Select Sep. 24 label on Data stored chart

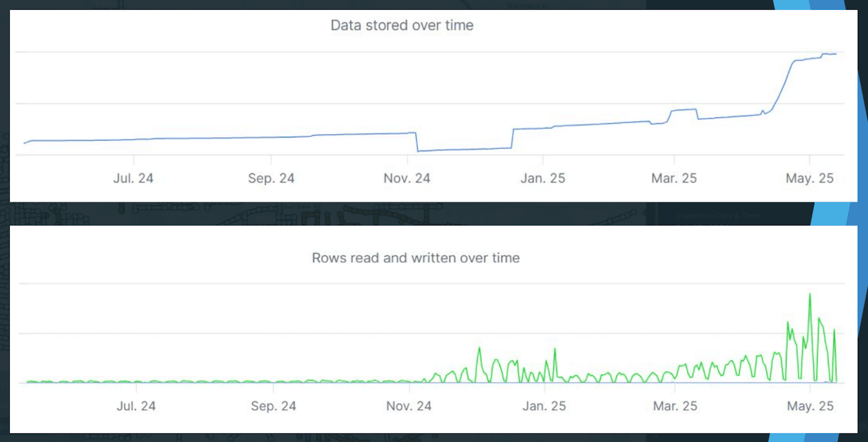(x=271, y=178)
